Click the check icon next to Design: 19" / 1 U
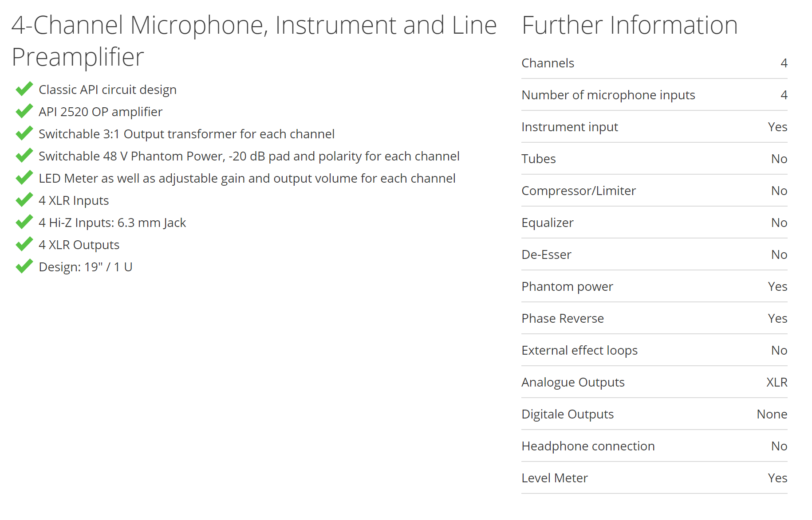The image size is (812, 520). click(x=24, y=266)
